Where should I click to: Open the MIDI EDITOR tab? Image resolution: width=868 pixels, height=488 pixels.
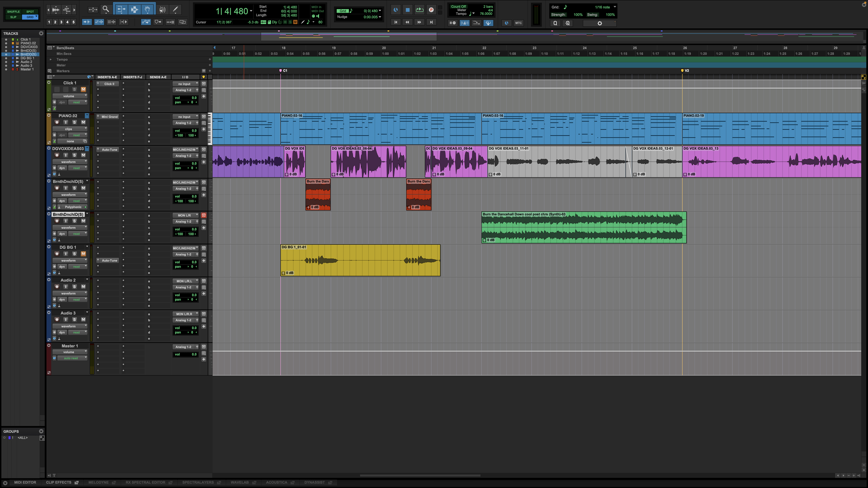[x=25, y=482]
